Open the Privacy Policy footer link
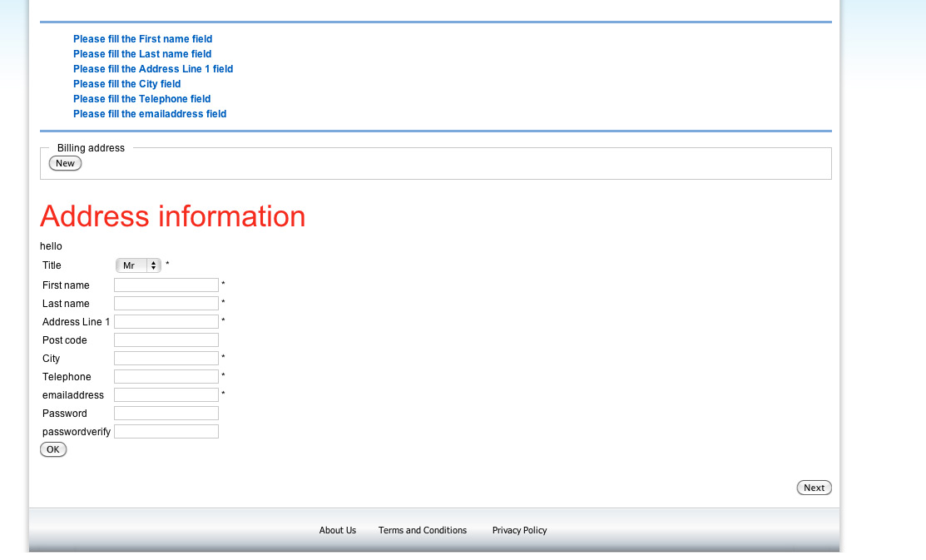 coord(520,530)
